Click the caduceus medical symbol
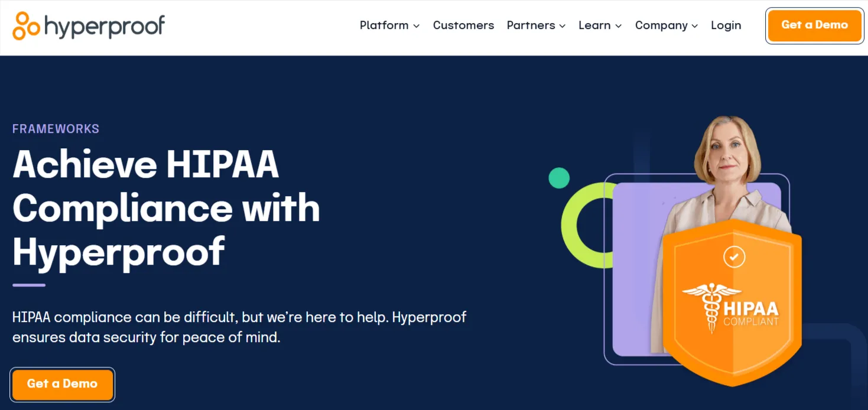This screenshot has height=410, width=868. pyautogui.click(x=711, y=307)
